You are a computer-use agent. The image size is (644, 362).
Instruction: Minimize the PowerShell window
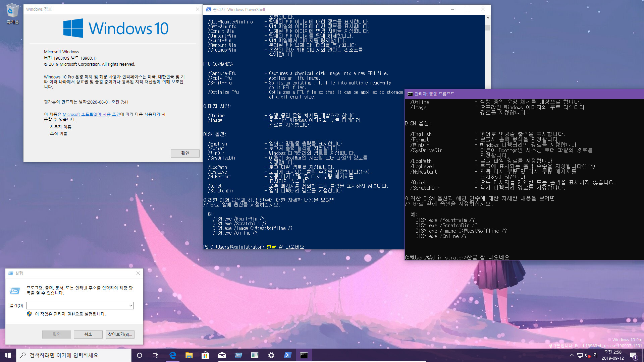click(452, 9)
